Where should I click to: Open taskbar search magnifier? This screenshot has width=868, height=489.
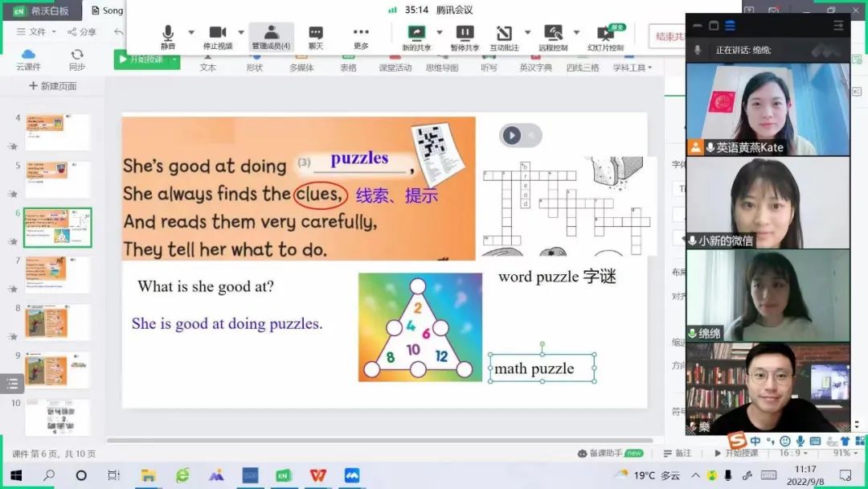(49, 475)
